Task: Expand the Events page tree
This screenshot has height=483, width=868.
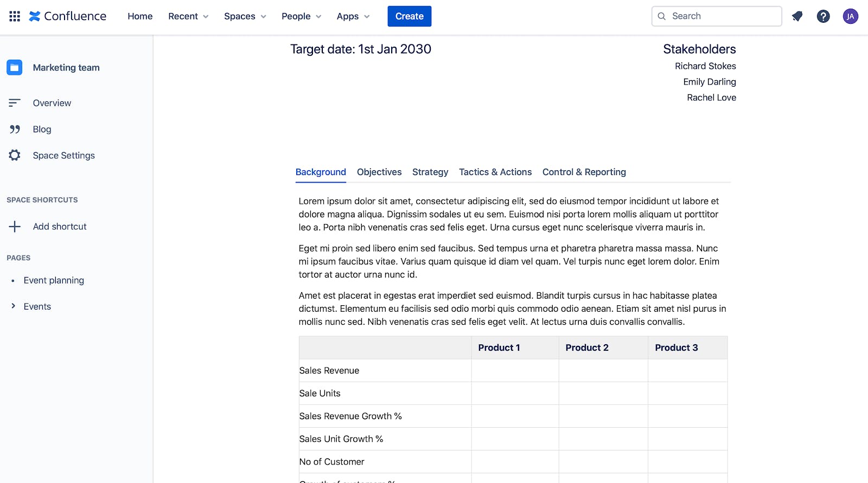Action: [x=14, y=306]
